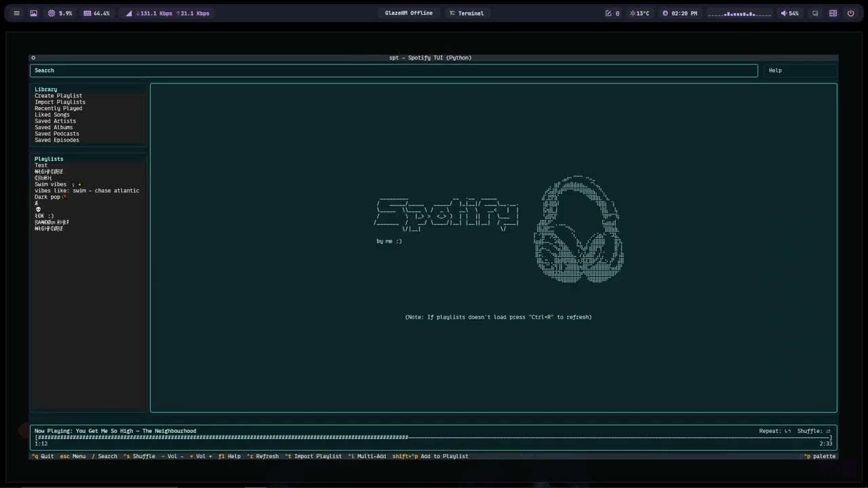Click the elapsed time 1:12
The width and height of the screenshot is (868, 488).
pos(41,443)
